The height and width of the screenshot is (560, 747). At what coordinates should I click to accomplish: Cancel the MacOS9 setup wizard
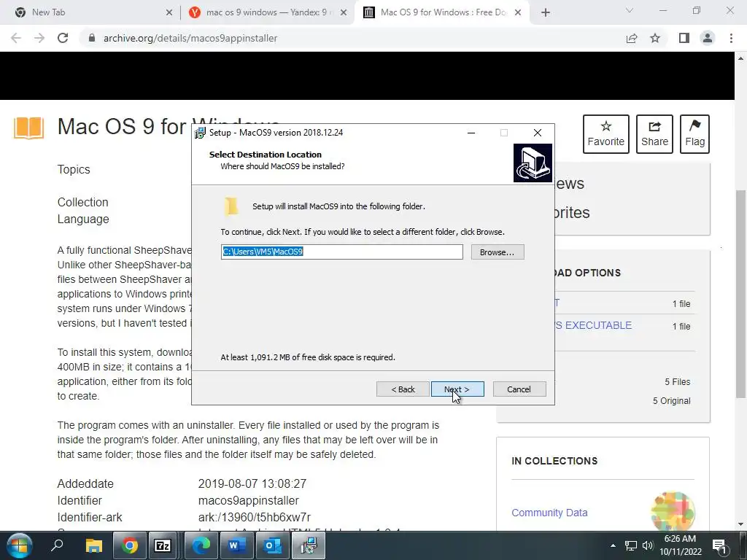[519, 389]
